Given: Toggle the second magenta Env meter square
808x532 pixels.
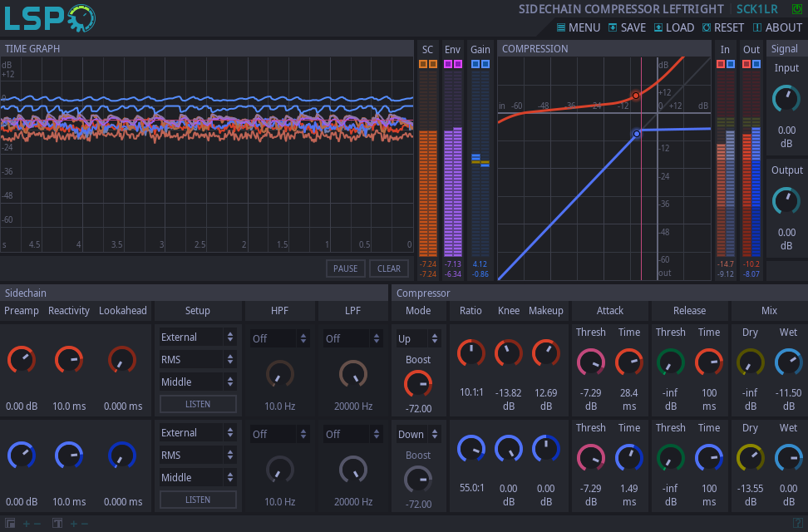Looking at the screenshot, I should click(x=457, y=64).
